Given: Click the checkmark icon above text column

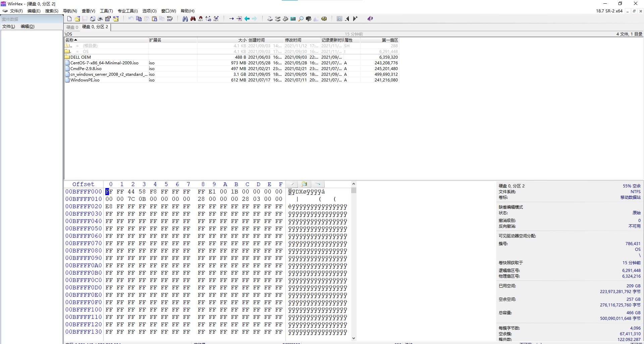Looking at the screenshot, I should click(x=292, y=184).
